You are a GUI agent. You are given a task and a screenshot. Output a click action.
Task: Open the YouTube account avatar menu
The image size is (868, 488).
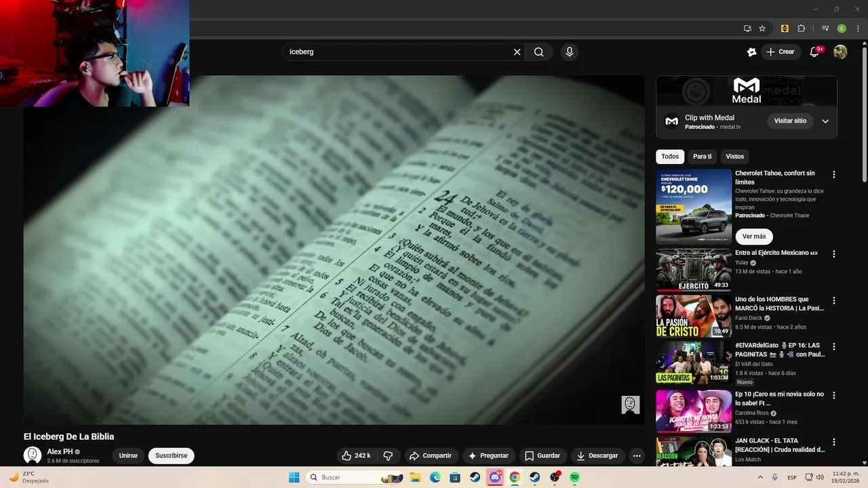point(840,52)
